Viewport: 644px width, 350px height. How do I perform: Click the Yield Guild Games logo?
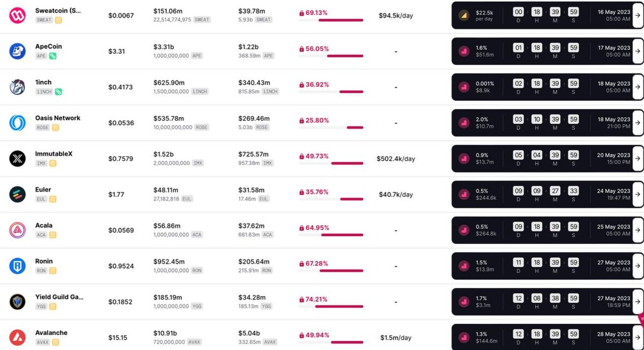pyautogui.click(x=18, y=302)
